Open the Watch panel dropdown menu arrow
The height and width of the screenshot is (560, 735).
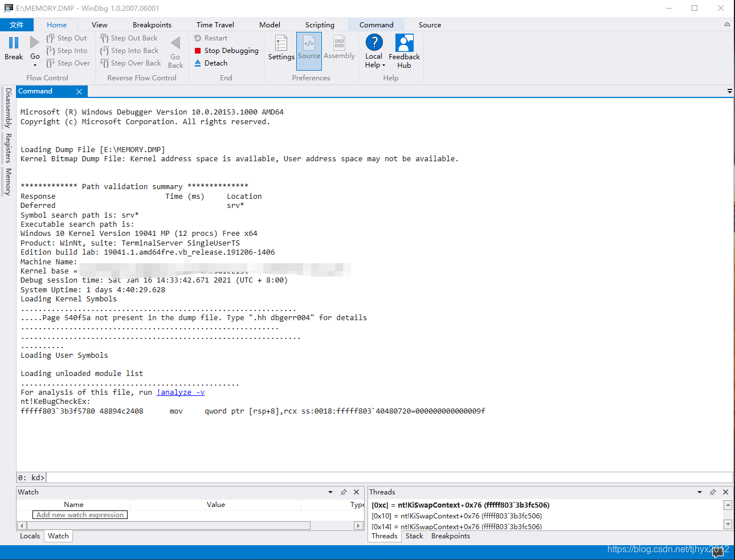[x=330, y=492]
